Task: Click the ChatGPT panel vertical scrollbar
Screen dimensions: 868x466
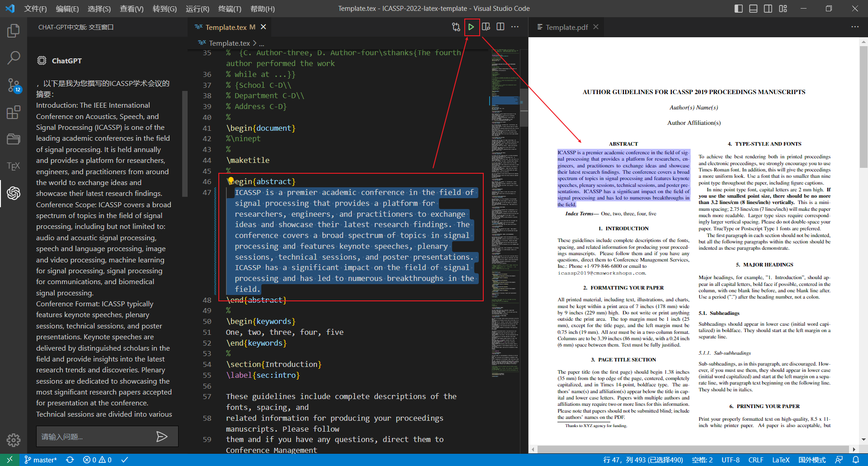Action: point(184,143)
